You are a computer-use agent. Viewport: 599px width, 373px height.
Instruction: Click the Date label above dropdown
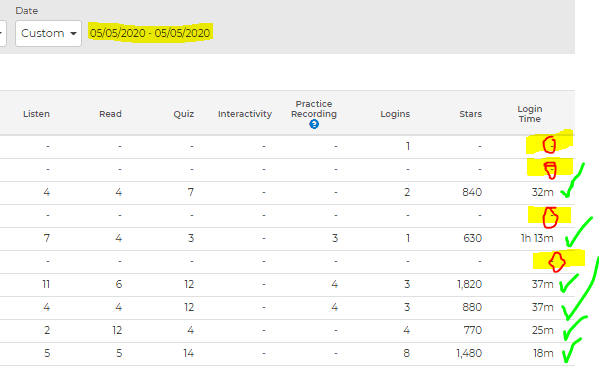click(x=27, y=11)
